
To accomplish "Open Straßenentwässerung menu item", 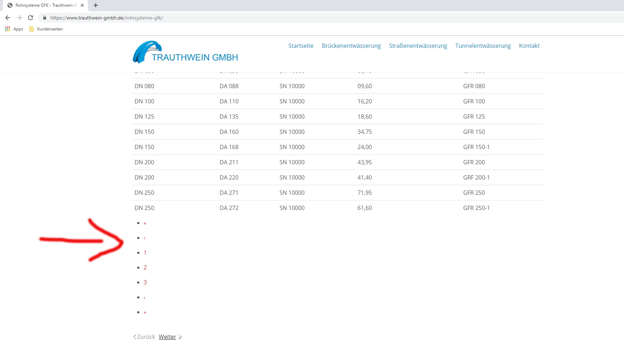I will [x=418, y=46].
